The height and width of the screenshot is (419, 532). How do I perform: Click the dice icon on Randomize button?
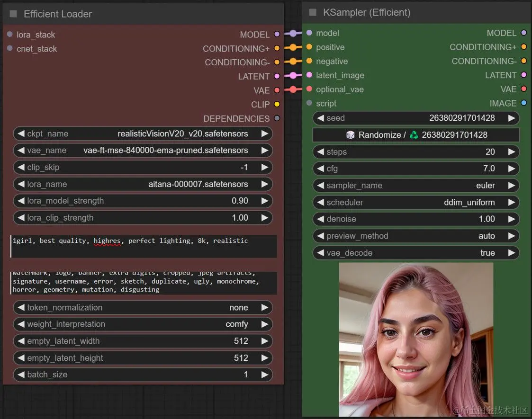(350, 135)
